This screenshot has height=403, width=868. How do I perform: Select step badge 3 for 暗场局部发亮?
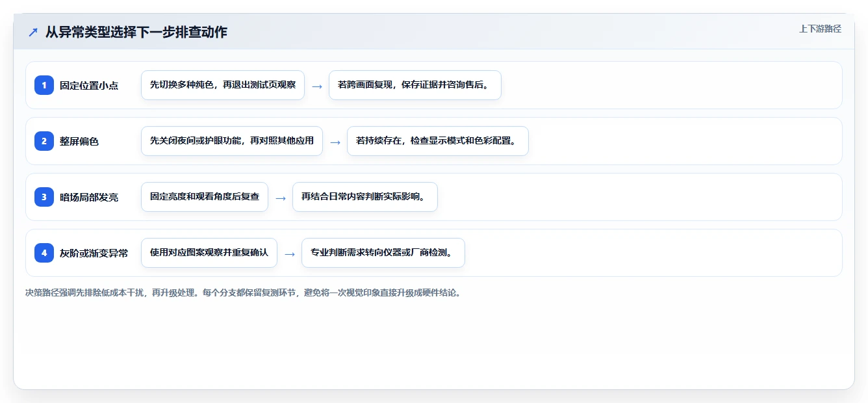[x=44, y=197]
